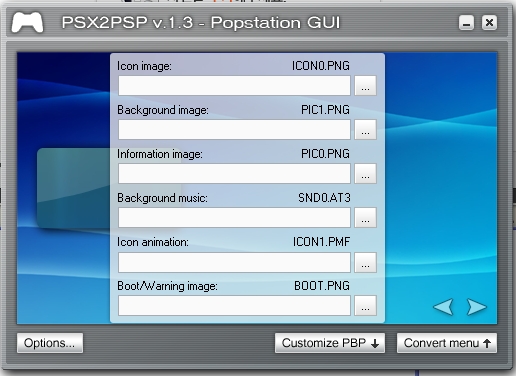This screenshot has width=516, height=376.
Task: Click the 'Background music:' label
Action: coord(162,198)
